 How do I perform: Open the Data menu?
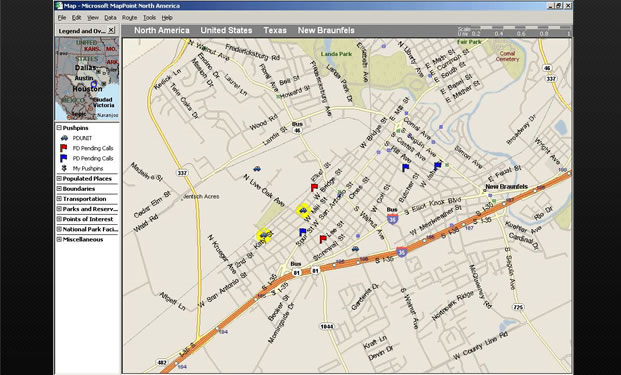click(x=110, y=18)
